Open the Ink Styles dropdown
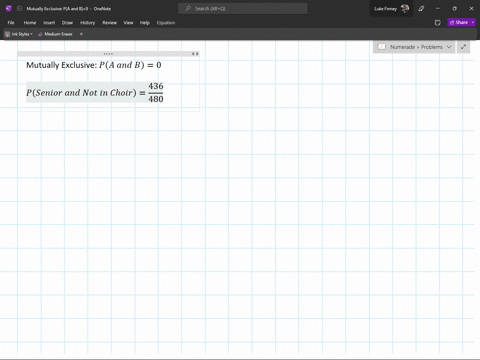This screenshot has width=480, height=360. pyautogui.click(x=19, y=34)
